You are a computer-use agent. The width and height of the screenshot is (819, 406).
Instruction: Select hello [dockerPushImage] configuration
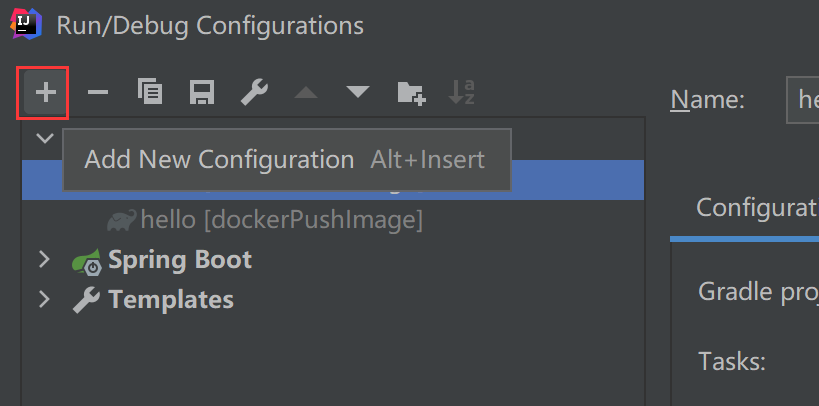[281, 219]
